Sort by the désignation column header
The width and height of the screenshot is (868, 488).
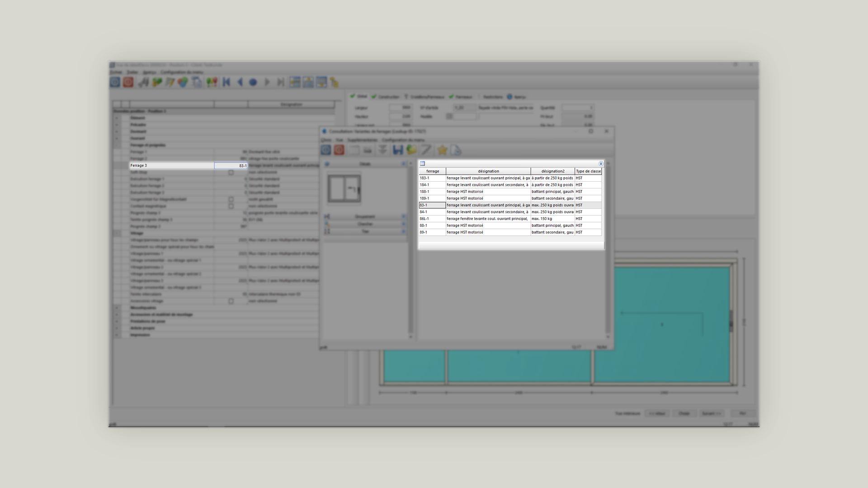tap(488, 171)
